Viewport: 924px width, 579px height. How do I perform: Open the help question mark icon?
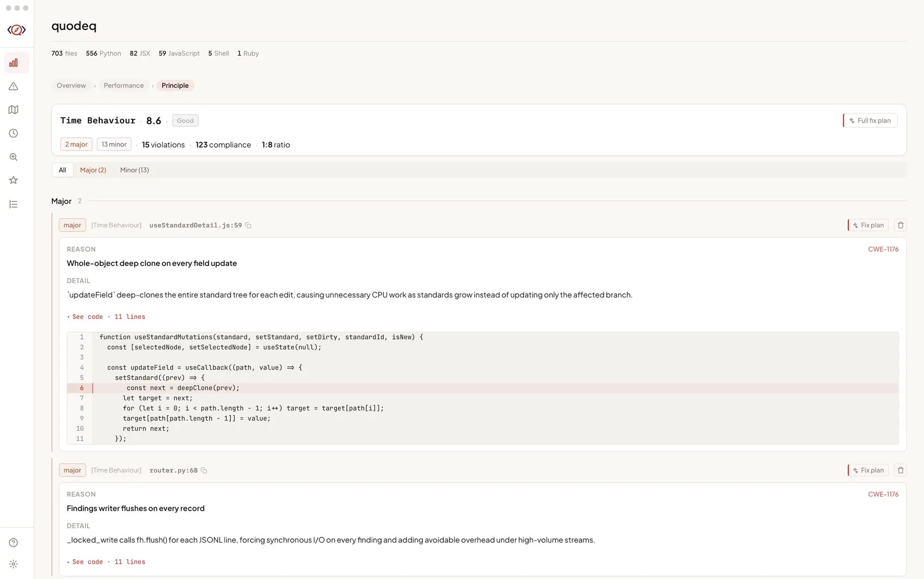(x=13, y=543)
